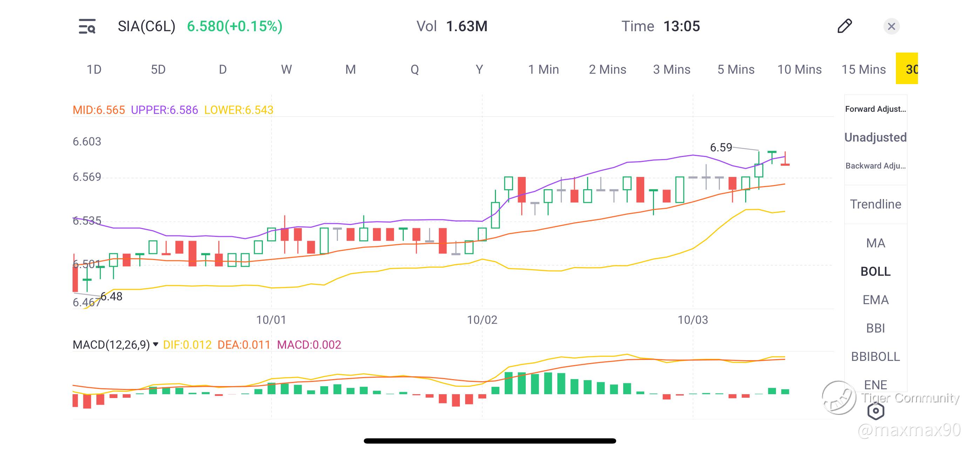Choose the weekly W timeframe
Screen dimensions: 980x452
click(286, 70)
